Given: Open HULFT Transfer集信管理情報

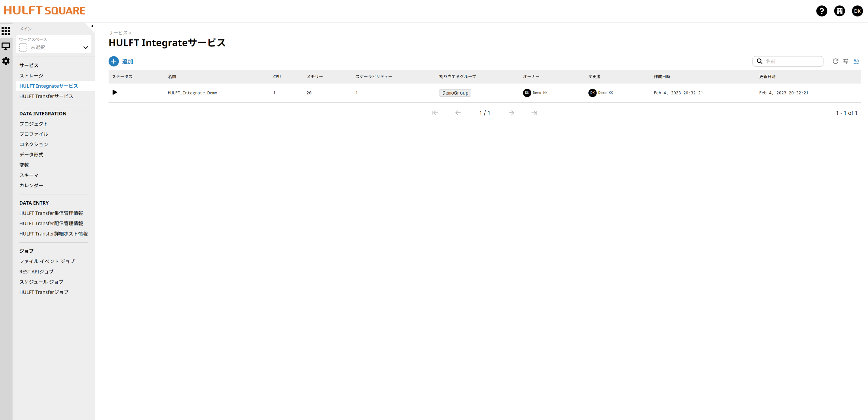Looking at the screenshot, I should pyautogui.click(x=51, y=213).
